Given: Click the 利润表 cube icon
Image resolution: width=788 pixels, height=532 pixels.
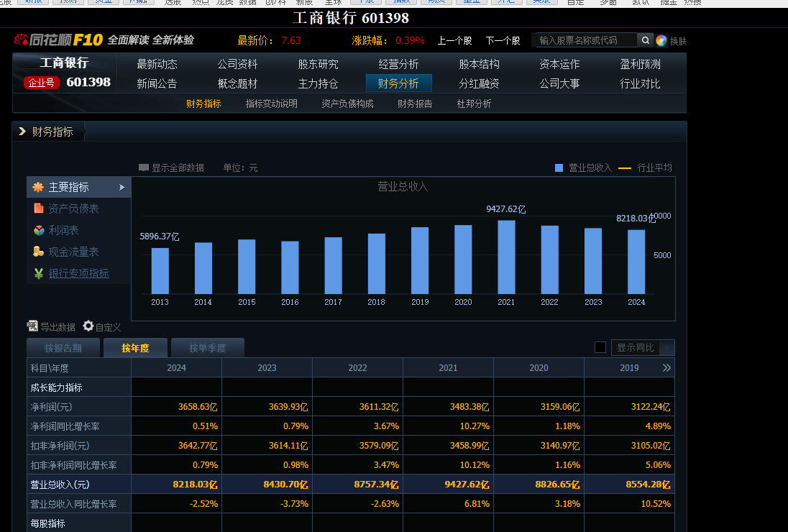Looking at the screenshot, I should 39,230.
